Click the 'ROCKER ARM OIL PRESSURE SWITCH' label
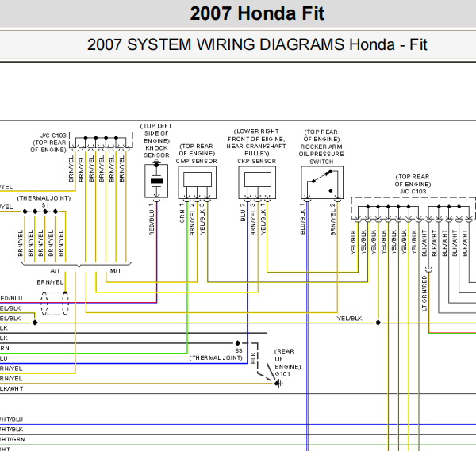 pos(321,154)
